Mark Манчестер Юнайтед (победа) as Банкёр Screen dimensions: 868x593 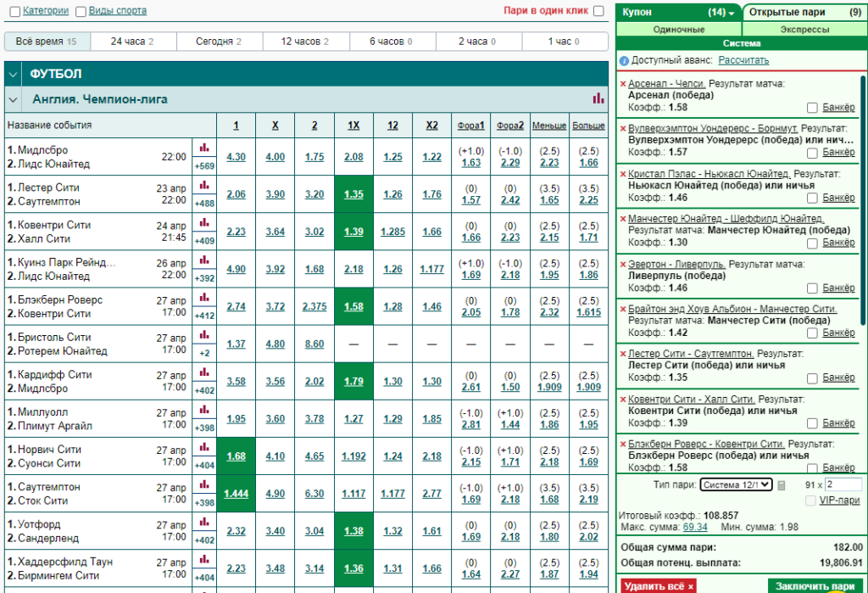click(812, 243)
